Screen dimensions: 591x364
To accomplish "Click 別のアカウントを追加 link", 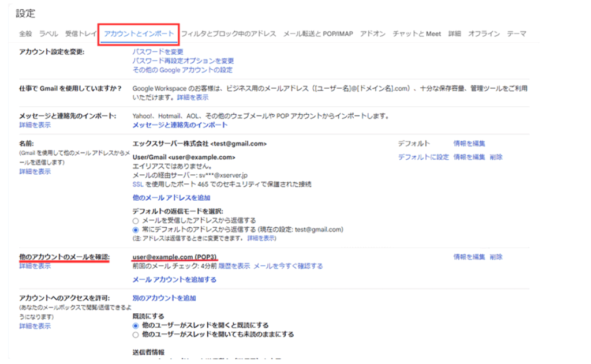I will tap(164, 298).
